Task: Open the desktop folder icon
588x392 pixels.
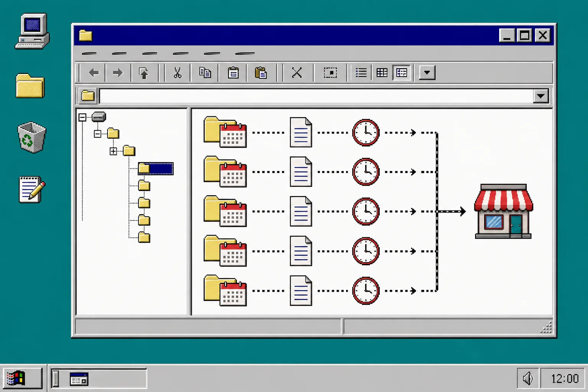Action: tap(30, 86)
